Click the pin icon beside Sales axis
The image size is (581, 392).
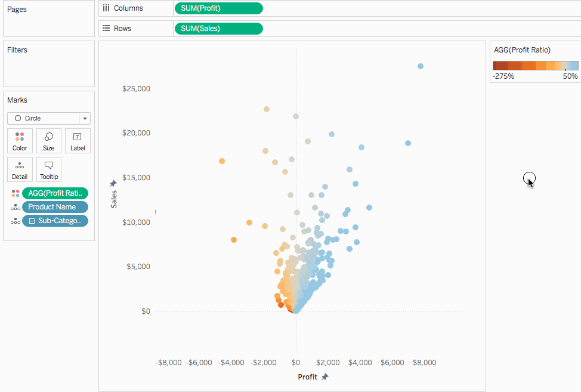click(x=113, y=183)
